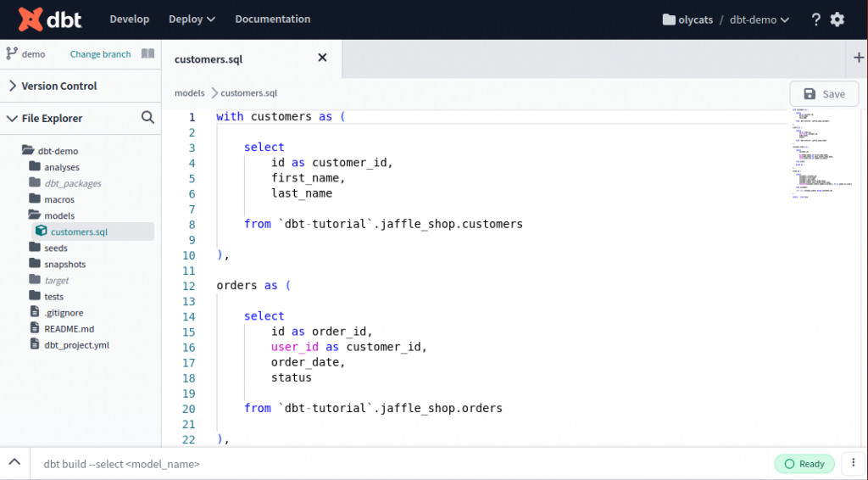
Task: Add a new tab with plus icon
Action: point(859,57)
